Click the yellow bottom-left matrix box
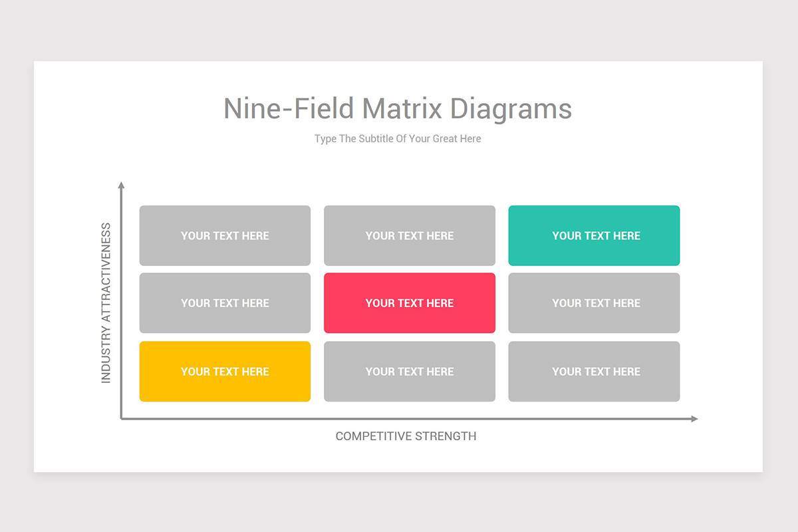 (x=225, y=371)
